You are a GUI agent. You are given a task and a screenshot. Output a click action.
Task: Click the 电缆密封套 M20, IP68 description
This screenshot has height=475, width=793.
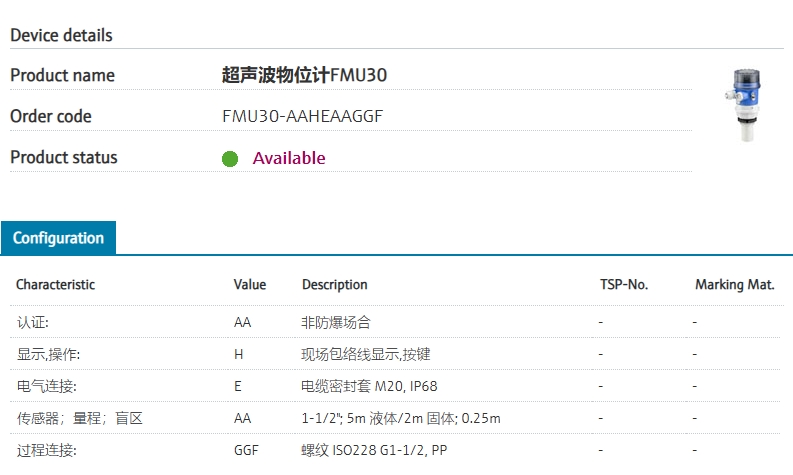pos(369,386)
